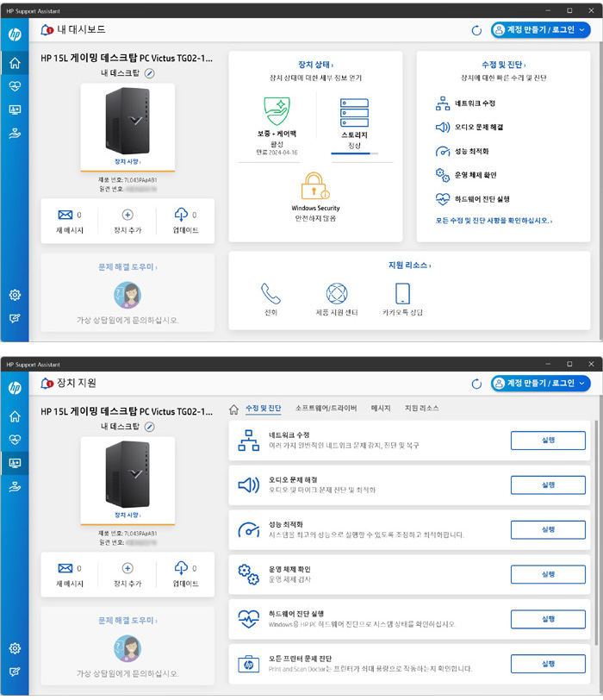The image size is (603, 700).
Task: Open 장치 상태 heading link
Action: 316,65
